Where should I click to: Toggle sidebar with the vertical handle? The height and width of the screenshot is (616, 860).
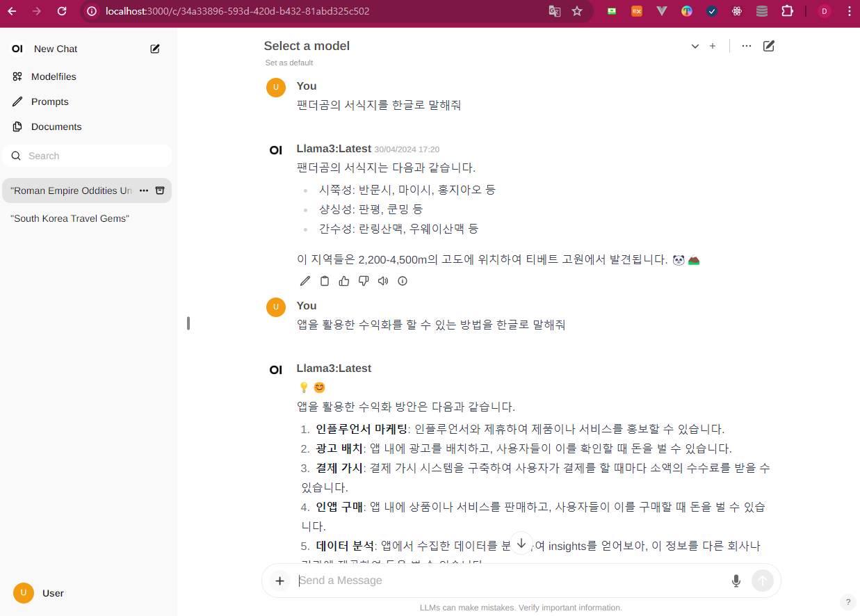pyautogui.click(x=188, y=323)
